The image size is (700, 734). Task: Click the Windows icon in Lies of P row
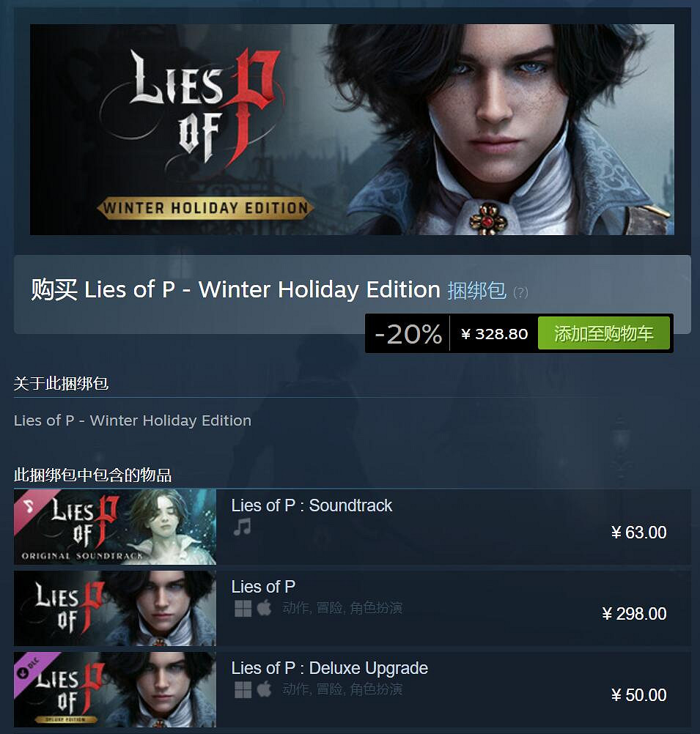[243, 608]
